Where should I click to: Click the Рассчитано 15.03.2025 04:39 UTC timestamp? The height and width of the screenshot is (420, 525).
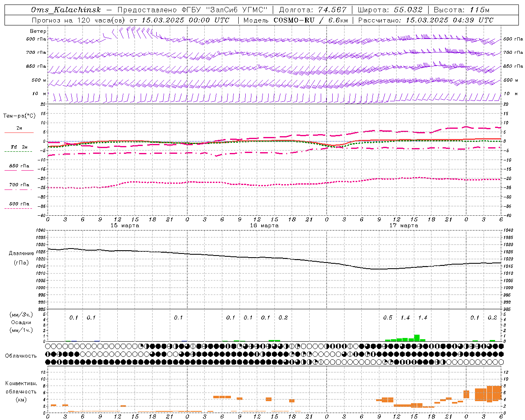pyautogui.click(x=426, y=20)
